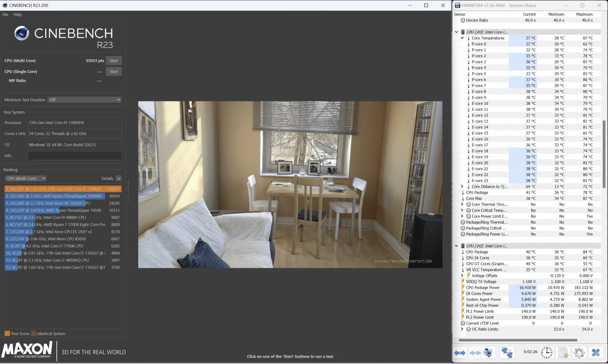The width and height of the screenshot is (608, 364).
Task: Click the MAXON logo at the bottom
Action: (27, 350)
